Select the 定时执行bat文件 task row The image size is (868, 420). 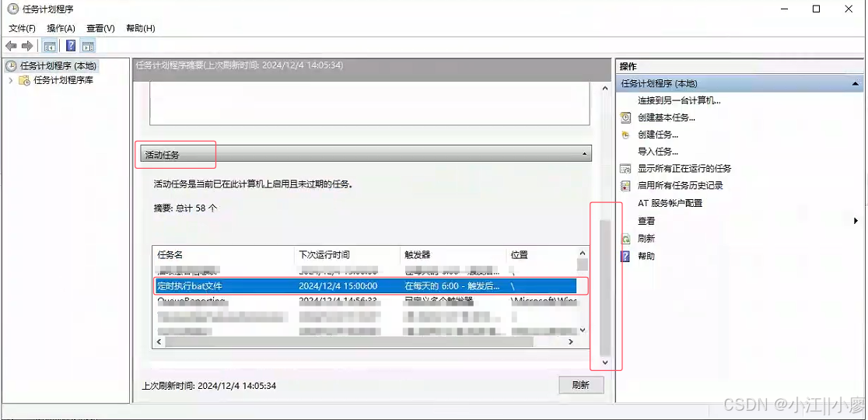coord(365,286)
